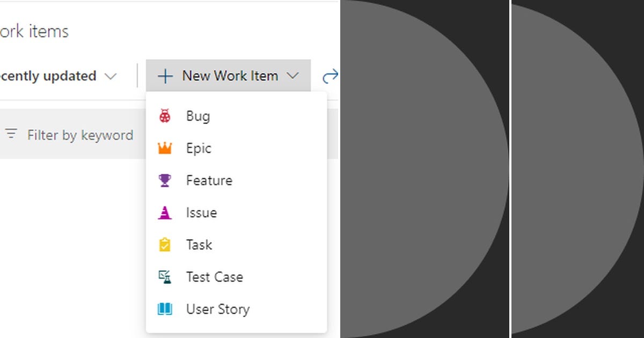
Task: Click inside the Filter by keyword field
Action: [80, 135]
